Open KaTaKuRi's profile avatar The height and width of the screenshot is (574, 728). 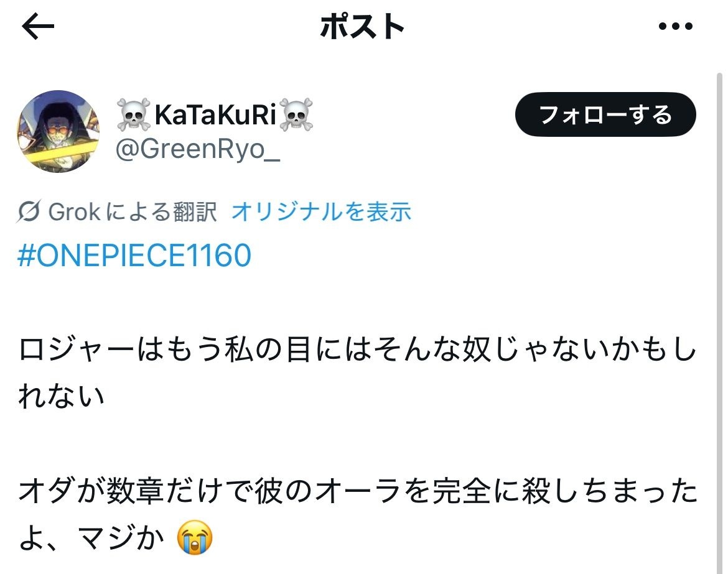[58, 131]
